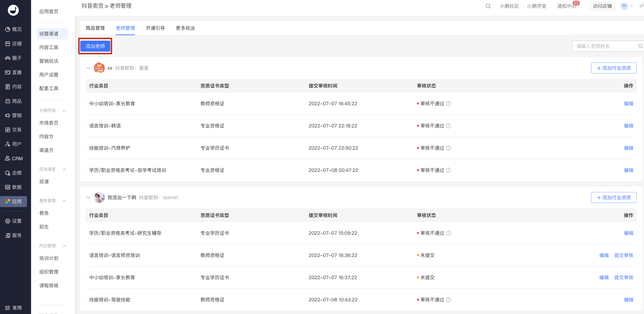The width and height of the screenshot is (644, 314).
Task: Collapse 分销市场 menu group
Action: click(x=64, y=111)
